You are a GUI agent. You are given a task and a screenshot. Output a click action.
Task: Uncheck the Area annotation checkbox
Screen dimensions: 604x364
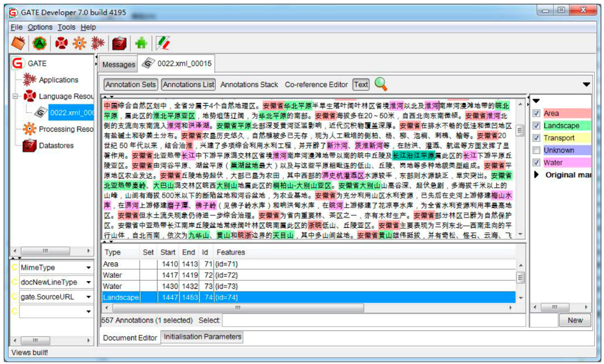pos(536,113)
